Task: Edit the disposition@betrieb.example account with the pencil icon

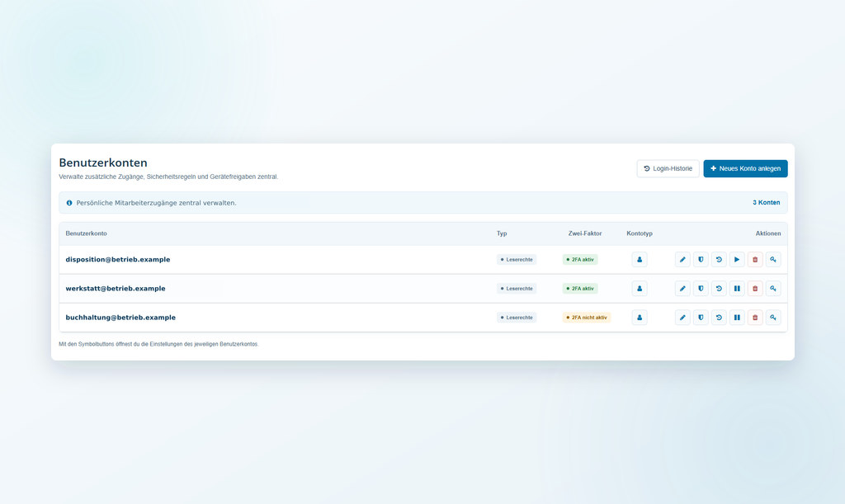Action: [x=682, y=260]
